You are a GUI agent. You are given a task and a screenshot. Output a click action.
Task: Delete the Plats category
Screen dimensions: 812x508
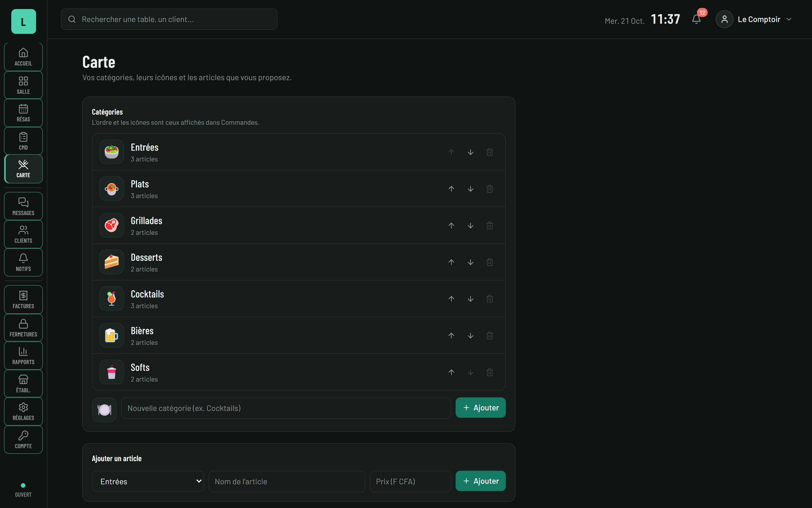click(x=489, y=189)
